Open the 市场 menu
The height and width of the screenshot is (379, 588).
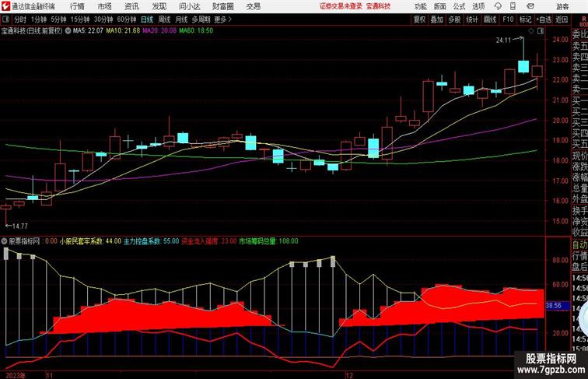105,6
